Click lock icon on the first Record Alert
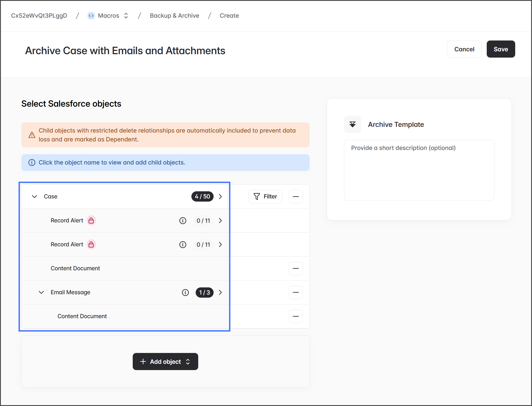 [x=91, y=220]
